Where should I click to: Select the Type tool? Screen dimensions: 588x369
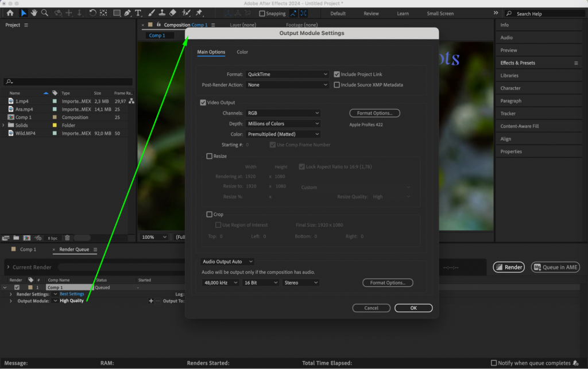(x=138, y=12)
